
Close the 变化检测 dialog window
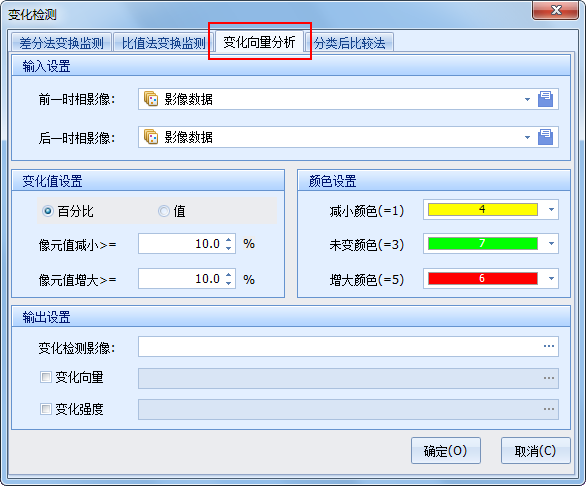[555, 10]
